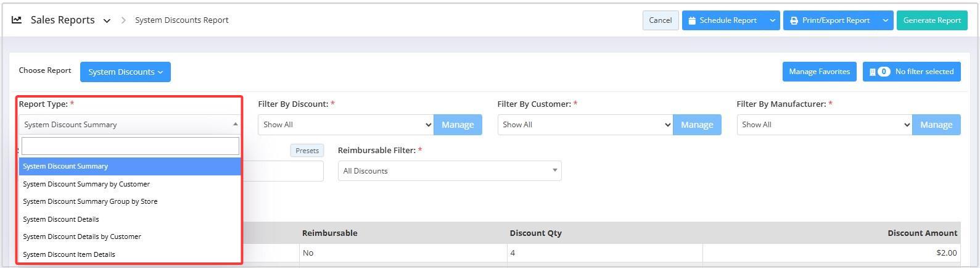Click the Sales Reports chart icon
Image resolution: width=980 pixels, height=268 pixels.
(x=17, y=20)
